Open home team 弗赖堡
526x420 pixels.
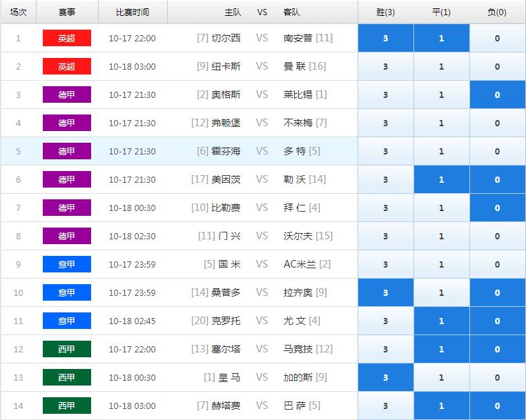(x=226, y=123)
